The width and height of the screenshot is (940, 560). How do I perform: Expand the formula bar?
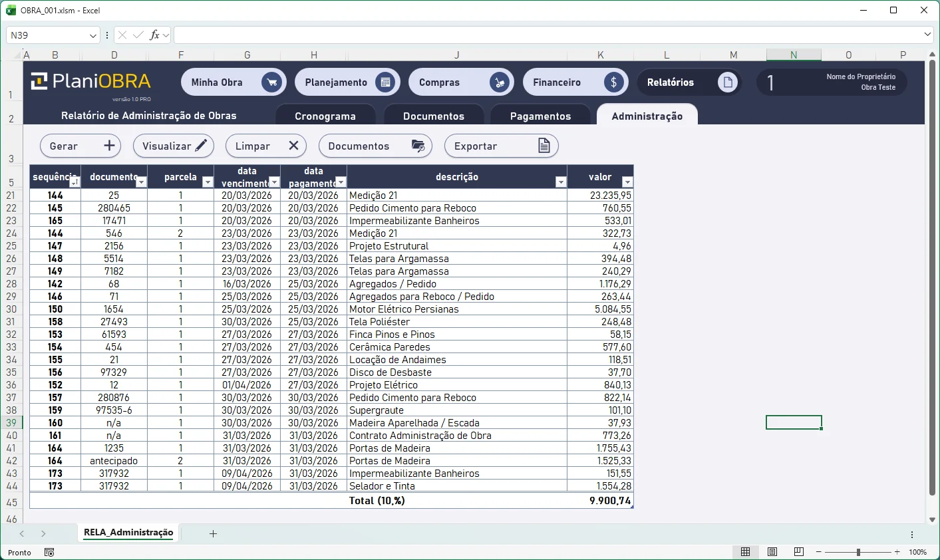coord(927,35)
